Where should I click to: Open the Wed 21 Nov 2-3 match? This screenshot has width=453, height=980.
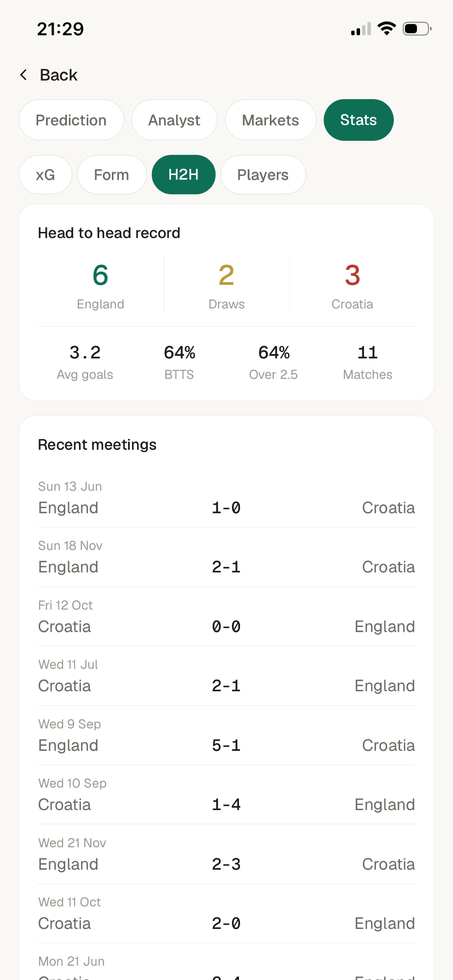coord(226,854)
